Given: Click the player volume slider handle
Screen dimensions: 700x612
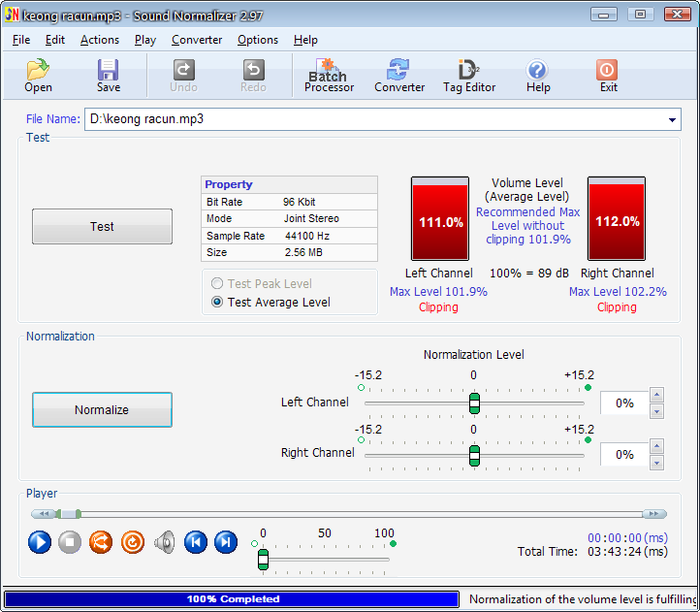Looking at the screenshot, I should click(x=263, y=560).
